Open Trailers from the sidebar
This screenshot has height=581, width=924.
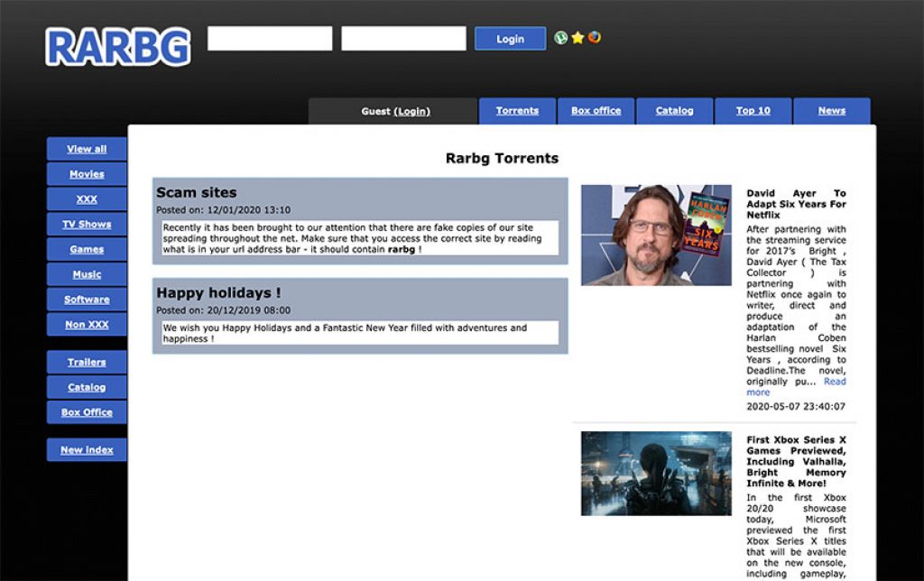[x=87, y=362]
